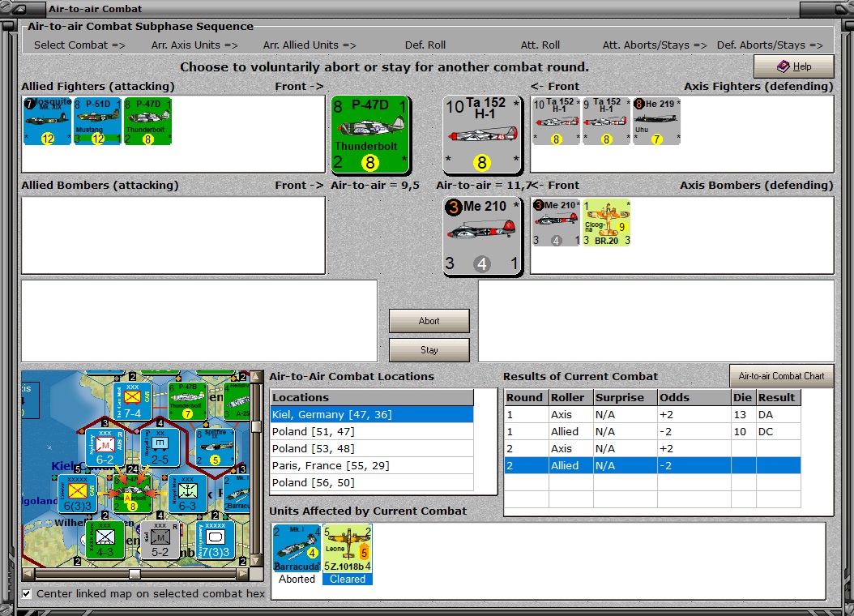Image resolution: width=854 pixels, height=616 pixels.
Task: Click the Round 2 Axis result row
Action: [652, 449]
